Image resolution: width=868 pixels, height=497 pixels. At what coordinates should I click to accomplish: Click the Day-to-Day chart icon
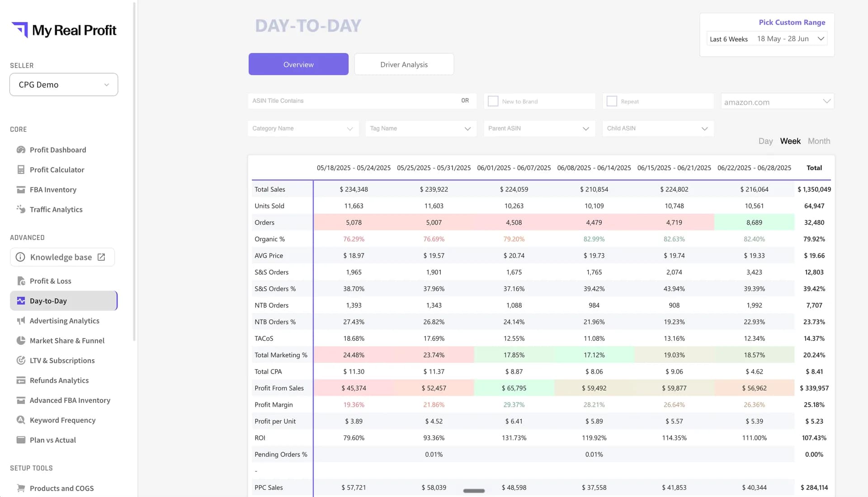[x=21, y=300]
